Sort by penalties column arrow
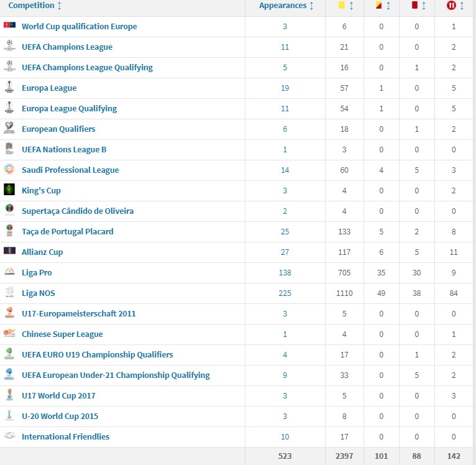Image resolution: width=476 pixels, height=465 pixels. coord(462,6)
